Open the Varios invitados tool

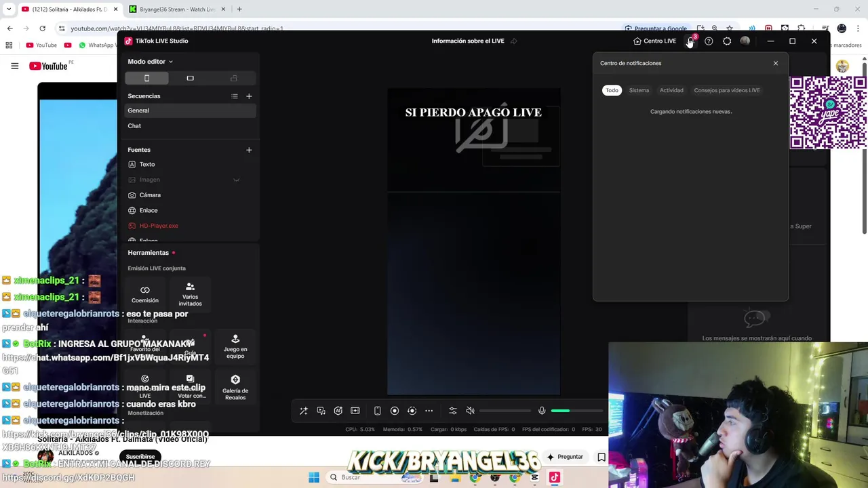click(190, 294)
